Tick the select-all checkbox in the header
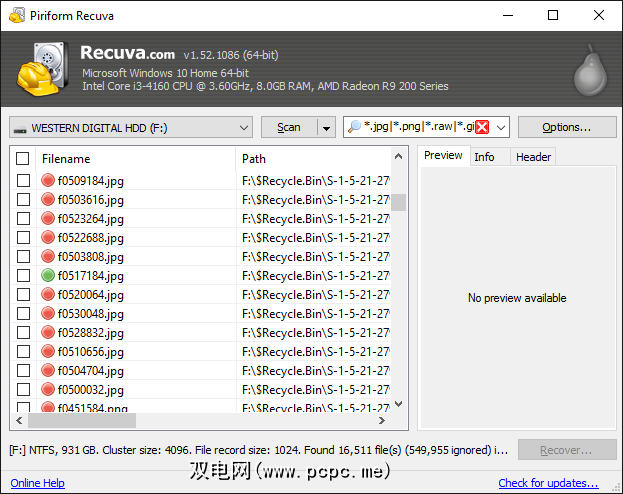The height and width of the screenshot is (494, 623). tap(23, 159)
